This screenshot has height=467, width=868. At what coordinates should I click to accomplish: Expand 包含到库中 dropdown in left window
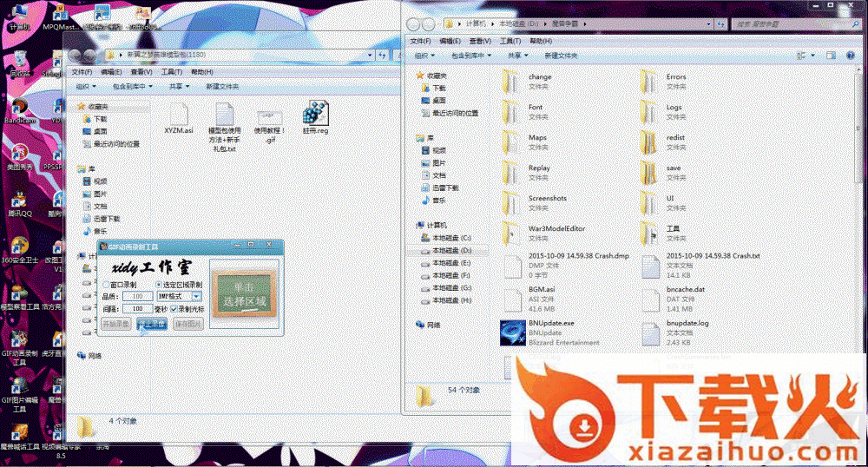click(x=132, y=86)
